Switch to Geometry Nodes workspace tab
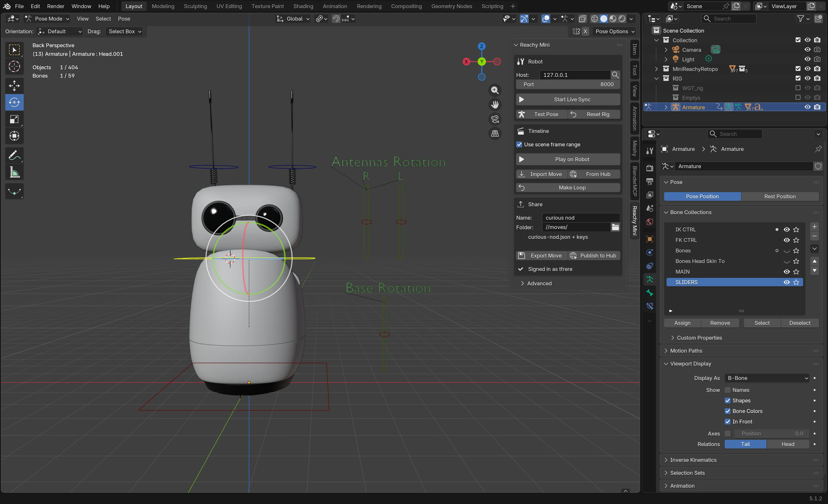This screenshot has width=828, height=504. click(451, 6)
